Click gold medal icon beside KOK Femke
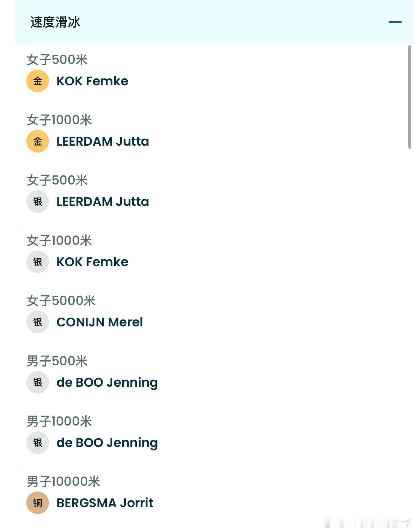Viewport: 414px width, 532px height. [38, 81]
